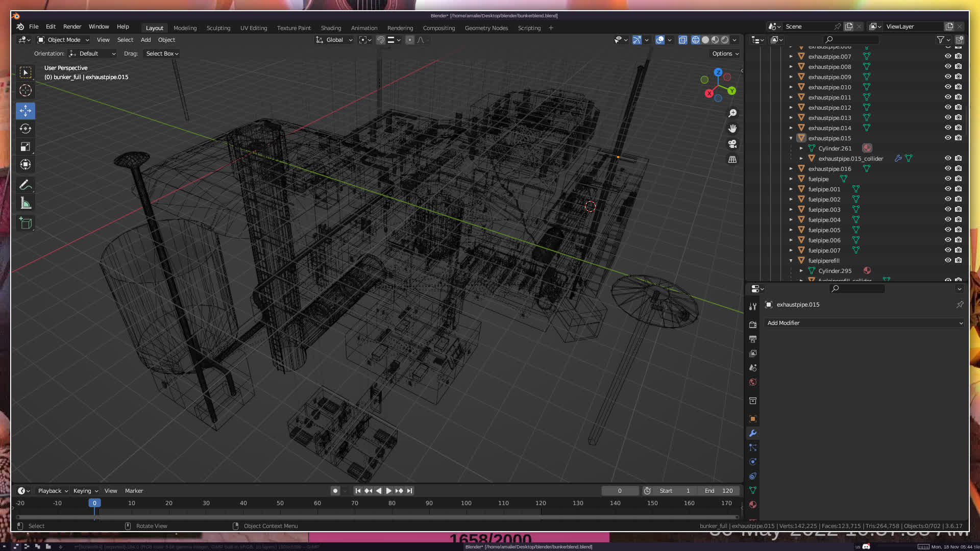Collapse the exhaustpipe.015 tree item

[791, 138]
